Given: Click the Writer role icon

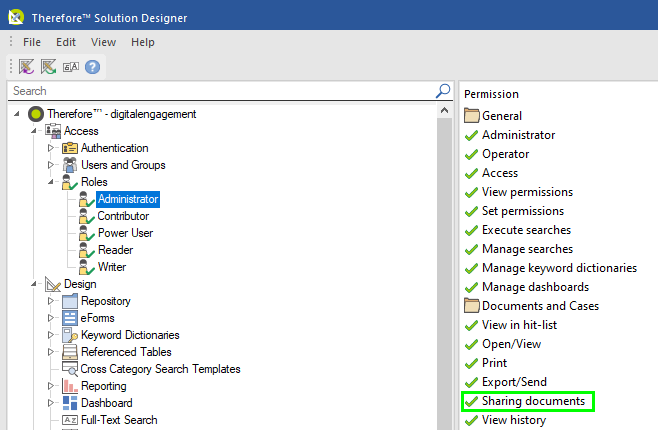Looking at the screenshot, I should [x=86, y=267].
